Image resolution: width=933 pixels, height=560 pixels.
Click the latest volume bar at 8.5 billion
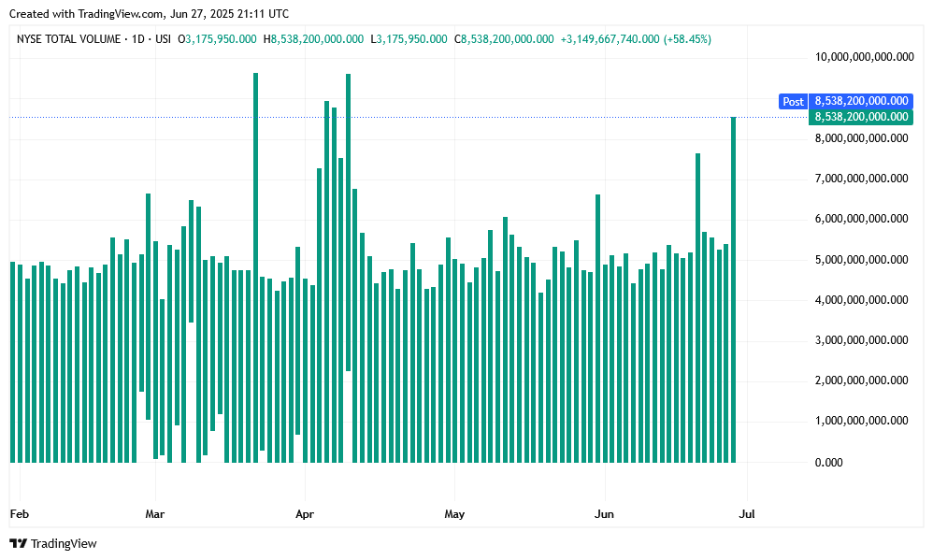click(733, 290)
